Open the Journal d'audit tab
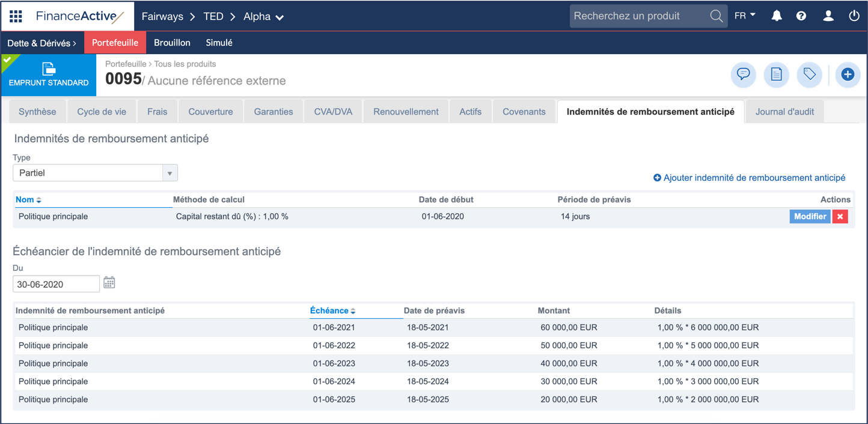 coord(784,111)
